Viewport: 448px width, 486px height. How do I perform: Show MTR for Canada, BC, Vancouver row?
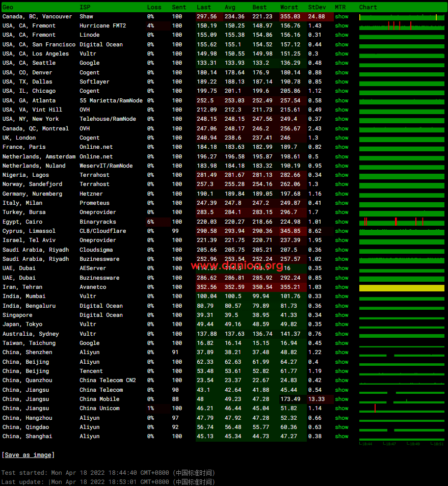point(341,16)
